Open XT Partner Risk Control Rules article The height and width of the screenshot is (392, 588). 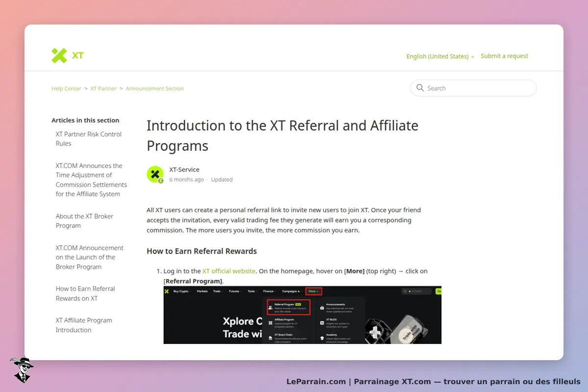tap(89, 139)
